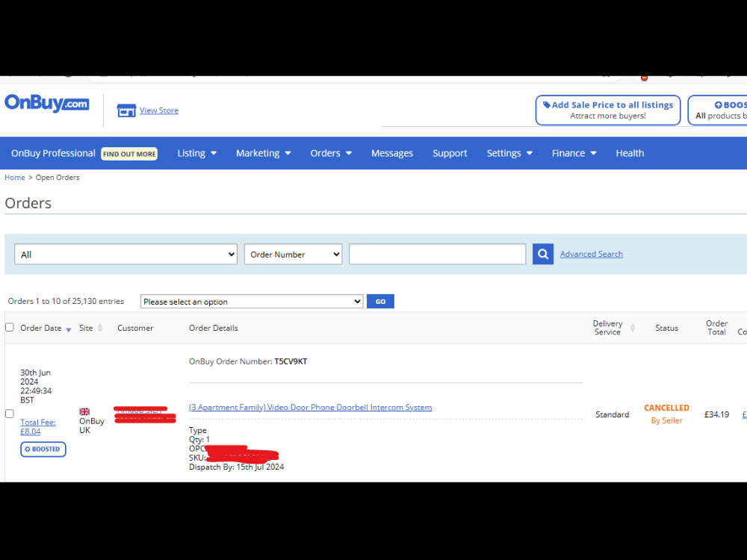The image size is (747, 560).
Task: Expand the Marketing menu
Action: pos(264,153)
